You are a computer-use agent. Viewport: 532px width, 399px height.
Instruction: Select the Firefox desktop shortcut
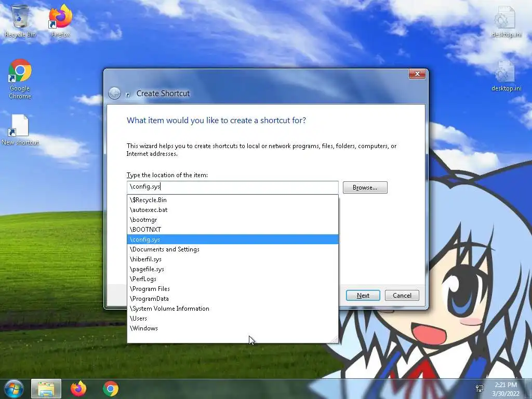pyautogui.click(x=60, y=20)
